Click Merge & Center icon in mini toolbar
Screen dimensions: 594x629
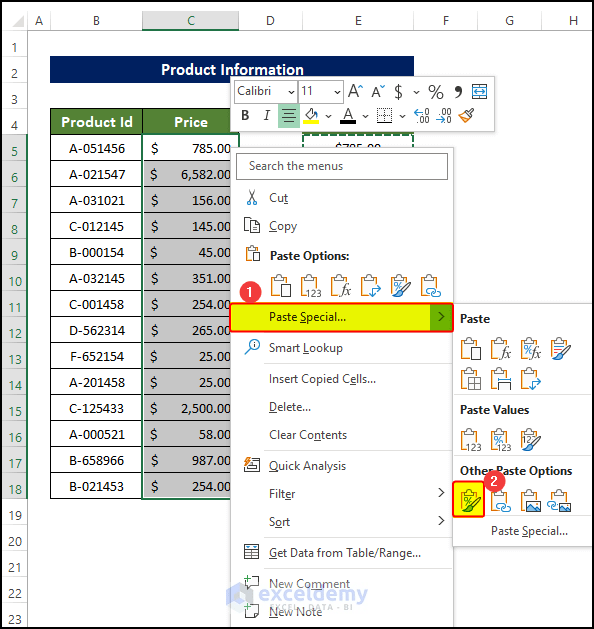tap(480, 91)
